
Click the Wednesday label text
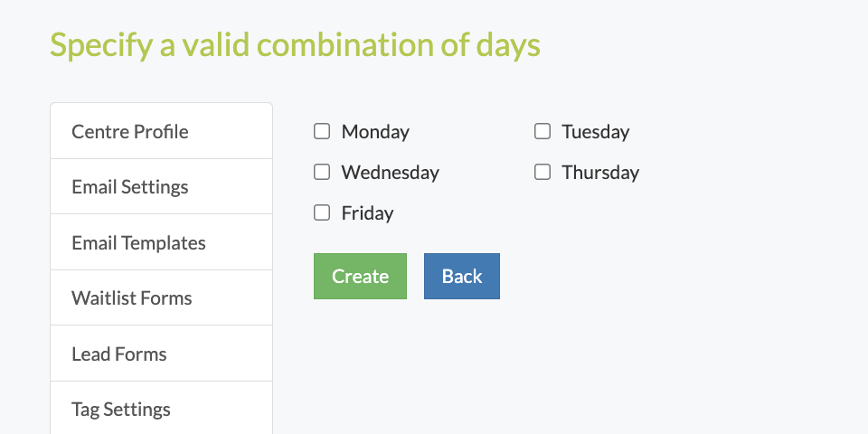tap(391, 172)
